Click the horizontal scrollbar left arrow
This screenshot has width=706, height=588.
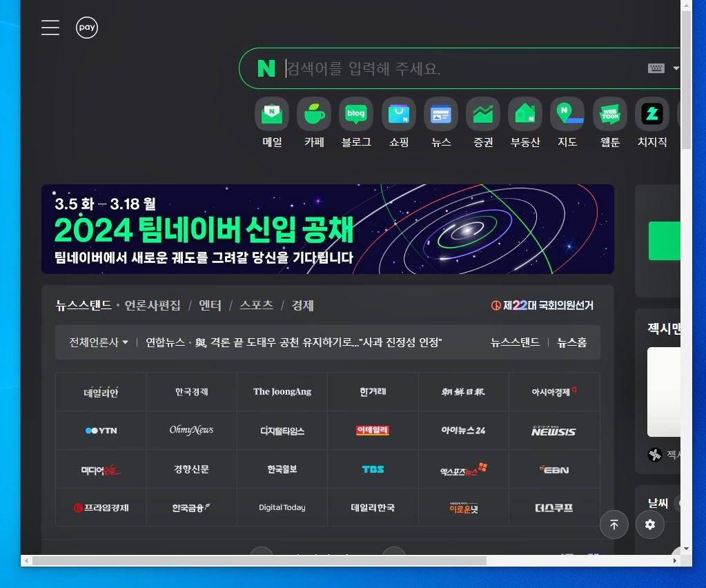[x=26, y=560]
